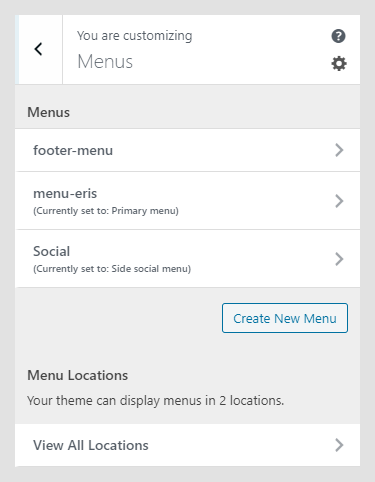Click the 'You are customizing' text

(135, 36)
